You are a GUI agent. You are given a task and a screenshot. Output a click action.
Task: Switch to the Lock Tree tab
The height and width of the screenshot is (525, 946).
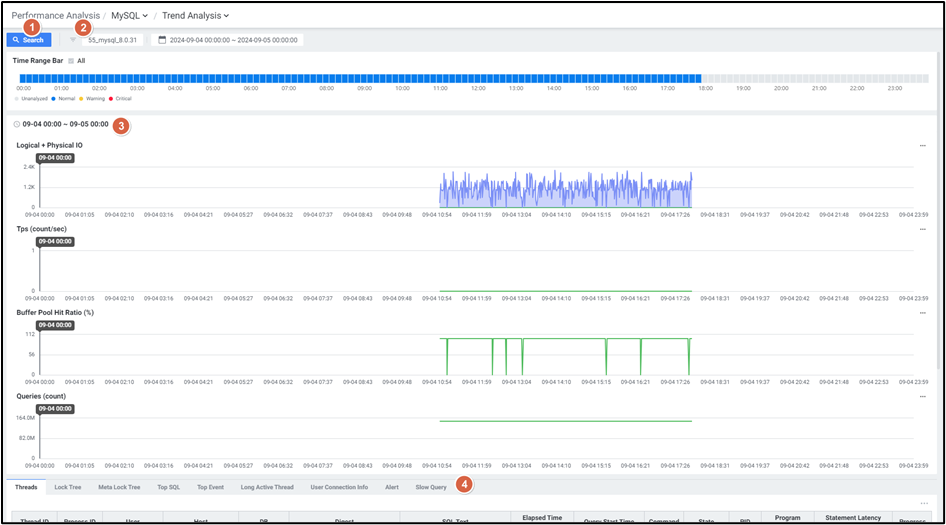(68, 487)
